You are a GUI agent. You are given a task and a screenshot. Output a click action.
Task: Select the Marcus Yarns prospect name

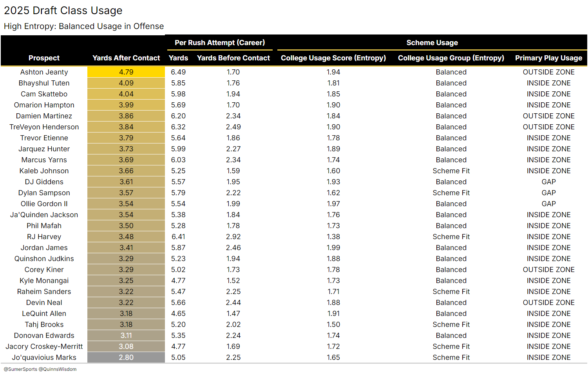(x=44, y=160)
